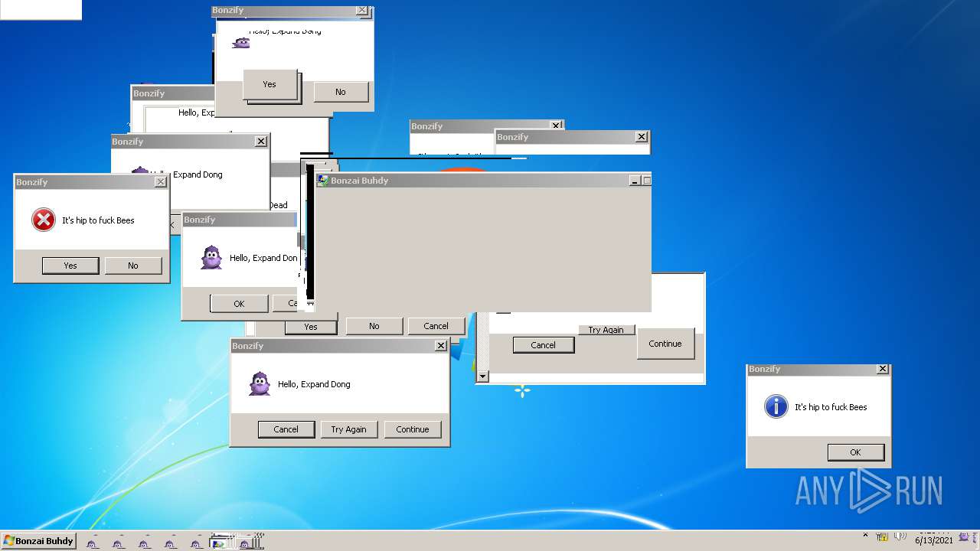The height and width of the screenshot is (551, 980).
Task: Click Cancel in the right-side glitched dialog
Action: click(543, 345)
